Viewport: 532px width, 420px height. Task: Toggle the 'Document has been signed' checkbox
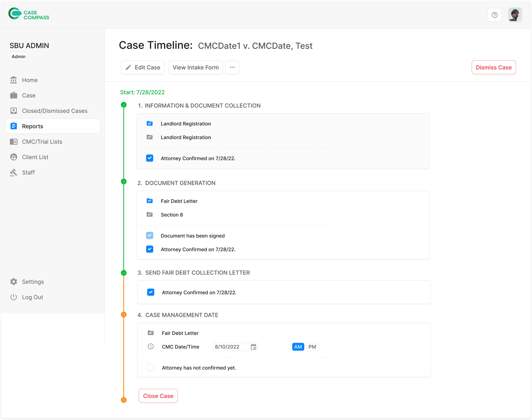(x=150, y=236)
